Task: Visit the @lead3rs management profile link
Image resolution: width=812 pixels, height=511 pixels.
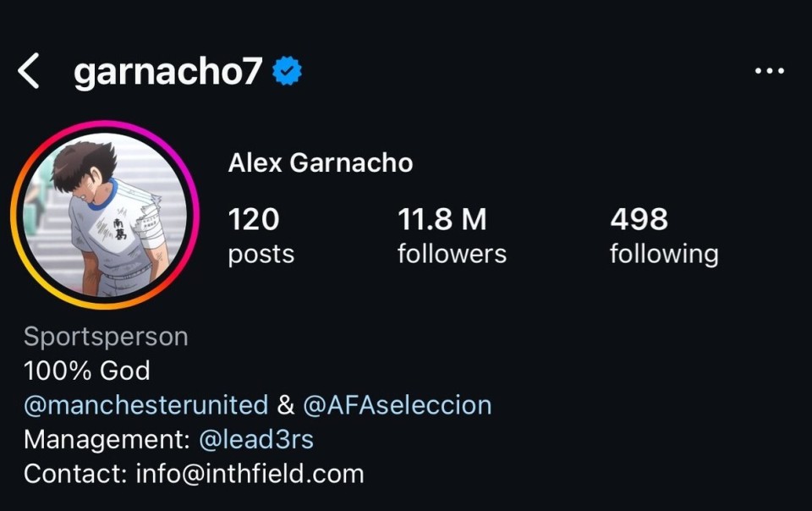Action: point(256,440)
